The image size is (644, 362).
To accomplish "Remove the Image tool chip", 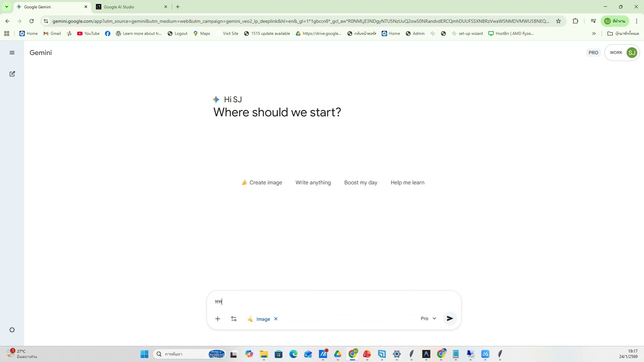I will coord(276,319).
